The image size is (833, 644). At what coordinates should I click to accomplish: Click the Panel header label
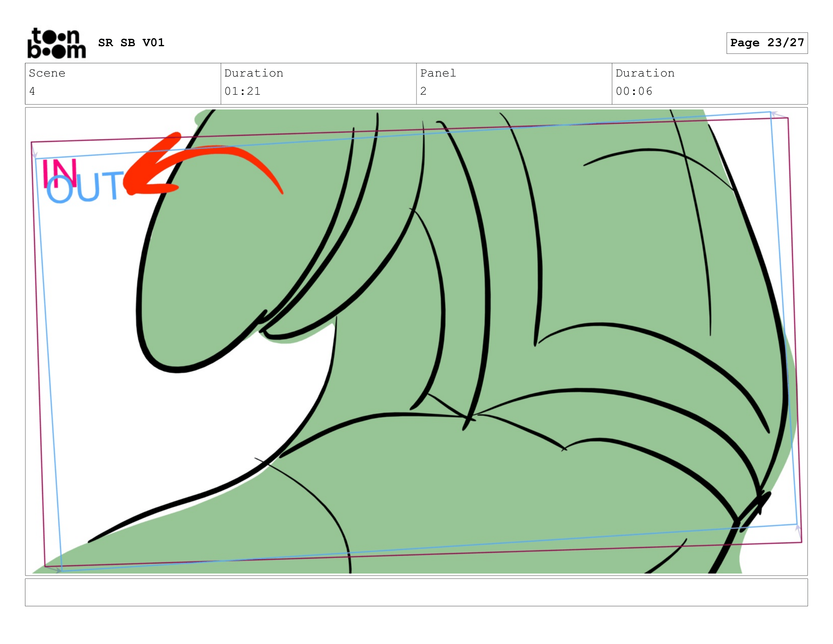coord(438,73)
